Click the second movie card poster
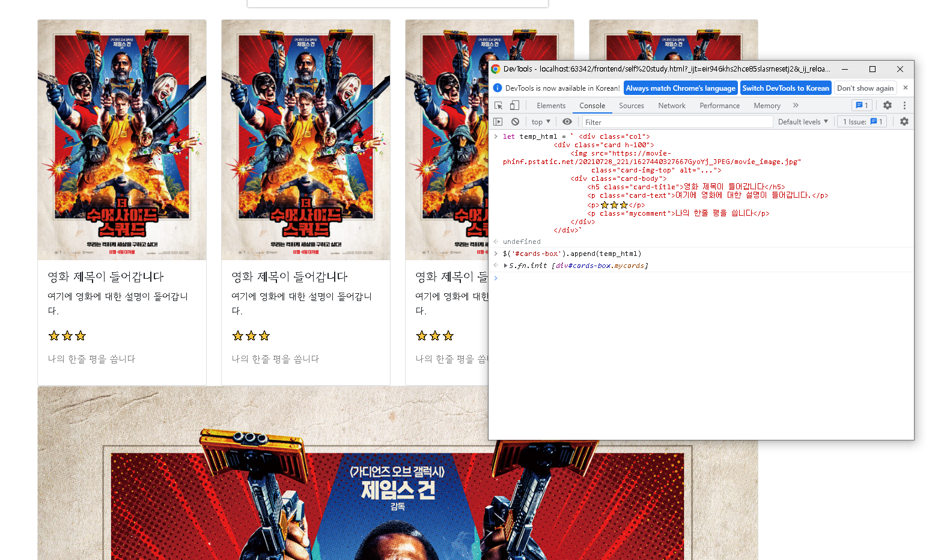Image resolution: width=941 pixels, height=560 pixels. point(306,140)
